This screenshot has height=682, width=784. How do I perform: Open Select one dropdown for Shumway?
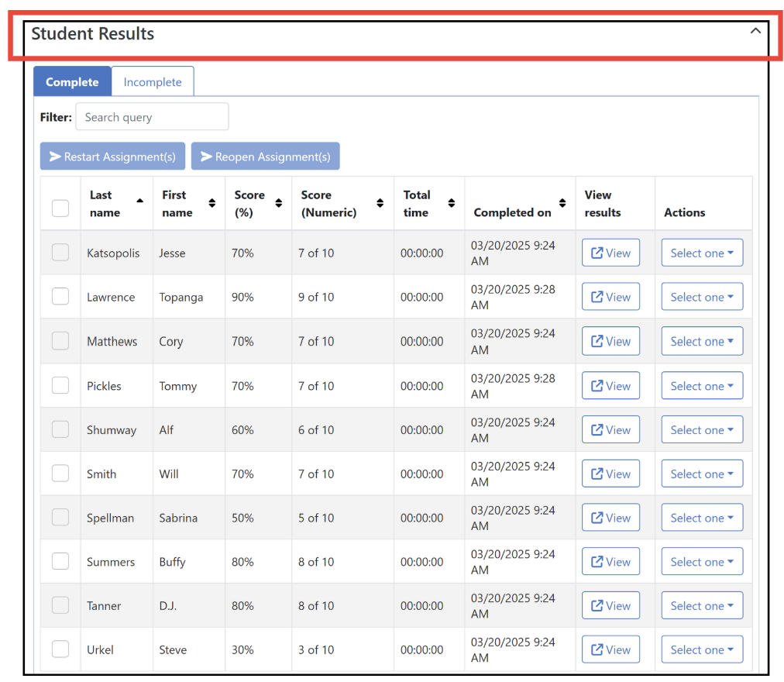[x=702, y=430]
